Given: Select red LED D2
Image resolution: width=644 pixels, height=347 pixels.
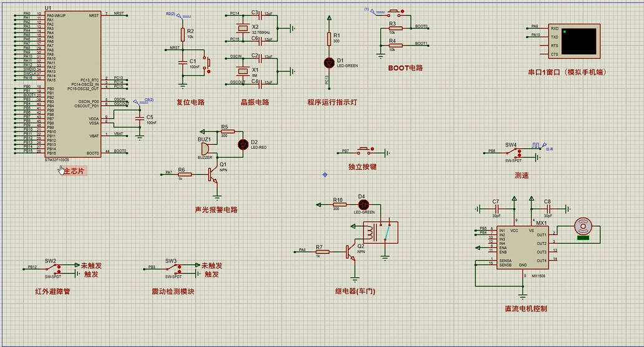Looking at the screenshot, I should (x=244, y=144).
